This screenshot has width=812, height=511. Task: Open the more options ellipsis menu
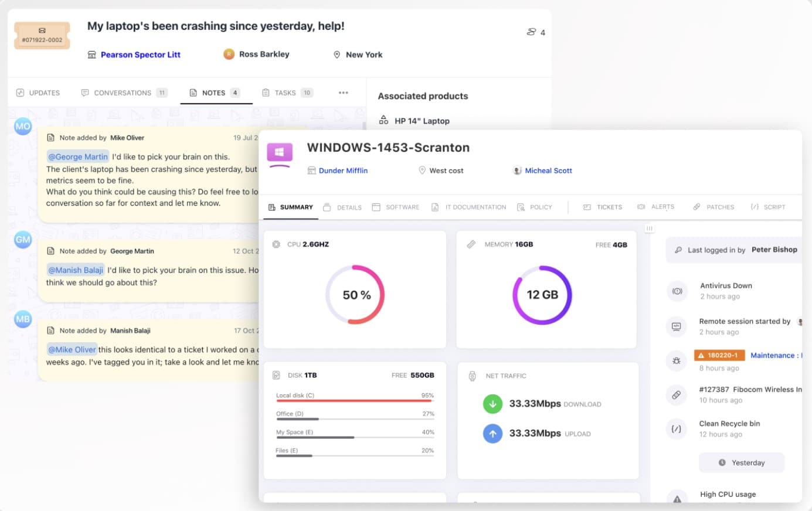pyautogui.click(x=344, y=93)
